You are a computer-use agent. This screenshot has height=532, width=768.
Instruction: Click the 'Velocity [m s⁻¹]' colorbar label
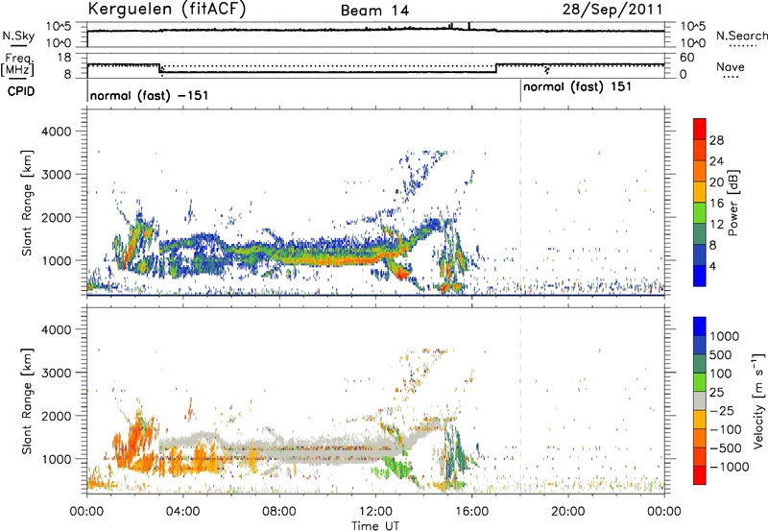pyautogui.click(x=758, y=400)
